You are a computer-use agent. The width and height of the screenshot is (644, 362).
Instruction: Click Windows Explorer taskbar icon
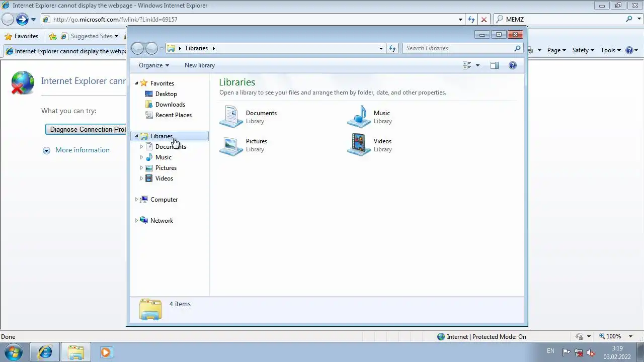[x=76, y=352]
